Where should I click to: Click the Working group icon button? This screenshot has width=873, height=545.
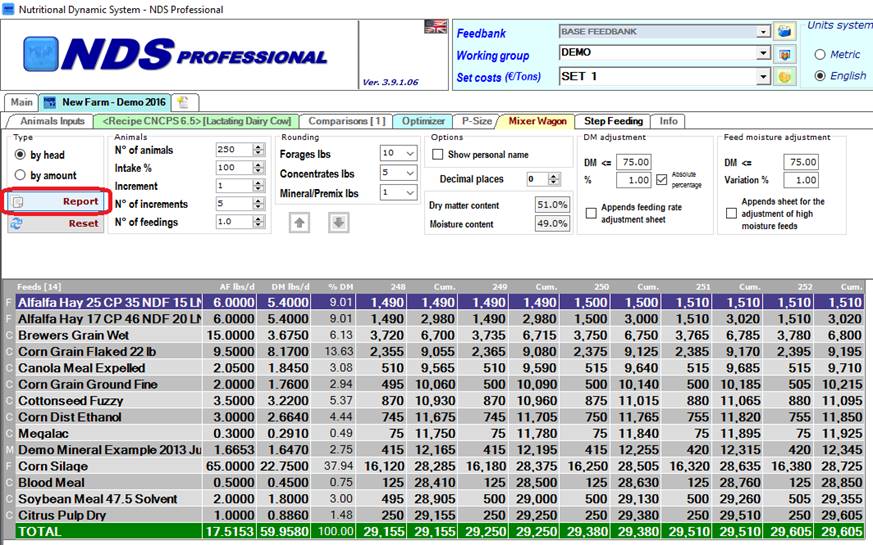click(784, 54)
